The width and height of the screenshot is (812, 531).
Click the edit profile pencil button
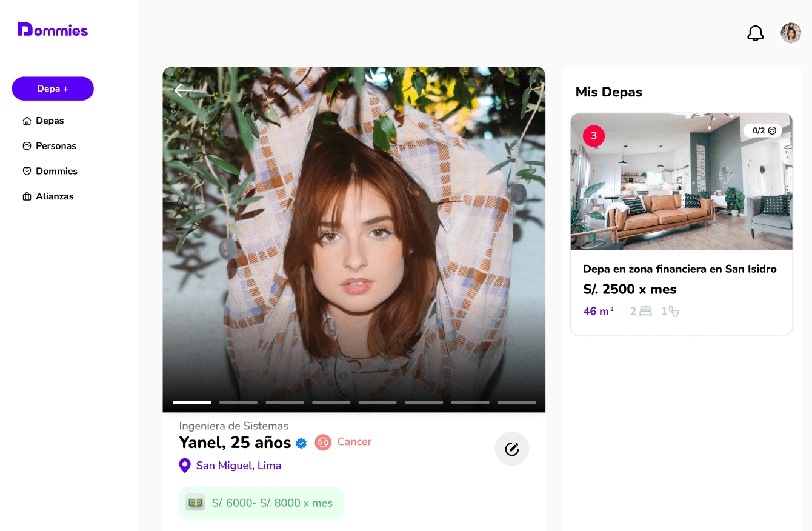pos(512,449)
